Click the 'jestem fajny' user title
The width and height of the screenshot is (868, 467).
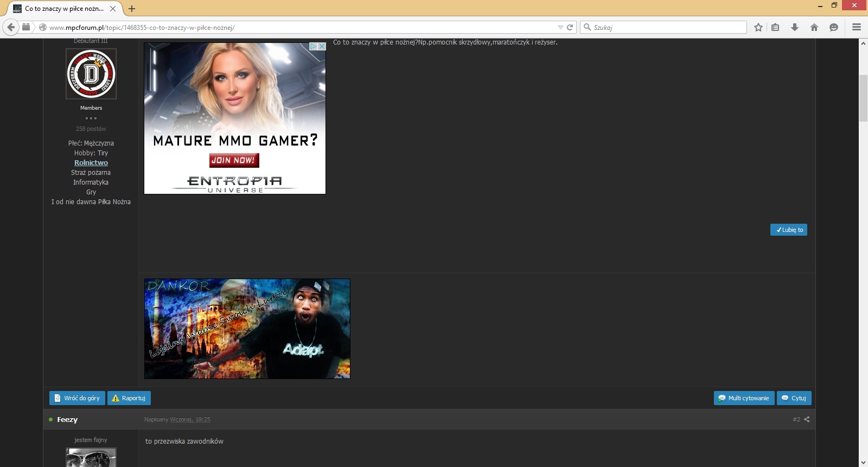pyautogui.click(x=91, y=440)
